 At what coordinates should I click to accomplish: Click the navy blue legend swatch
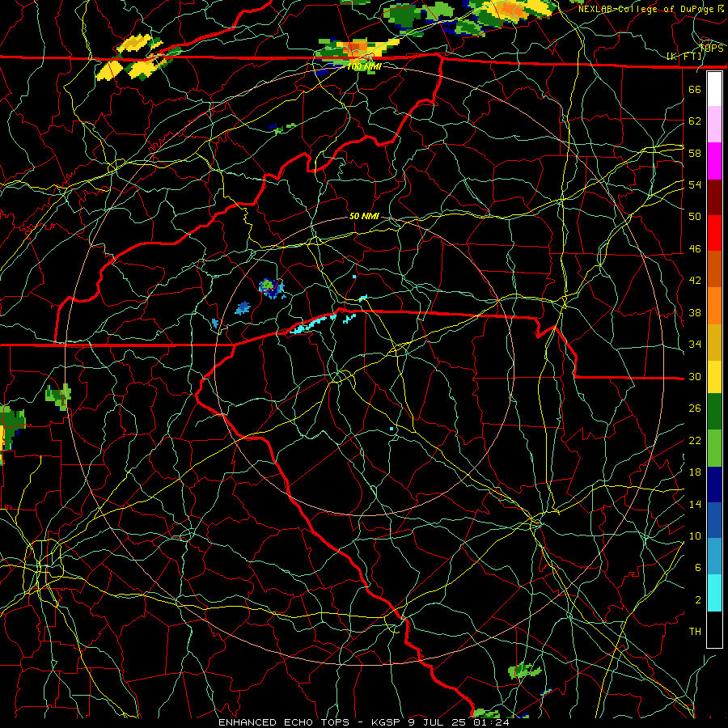coord(714,485)
